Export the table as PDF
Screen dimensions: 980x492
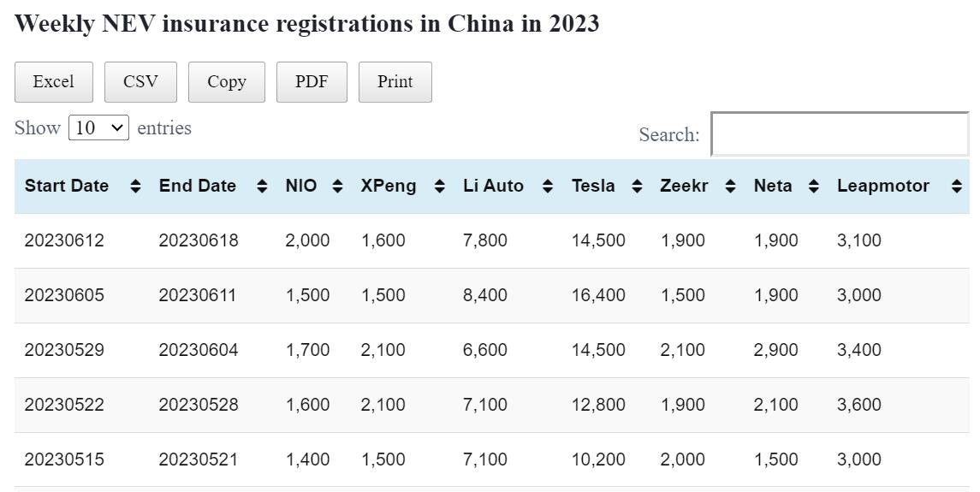(x=312, y=82)
